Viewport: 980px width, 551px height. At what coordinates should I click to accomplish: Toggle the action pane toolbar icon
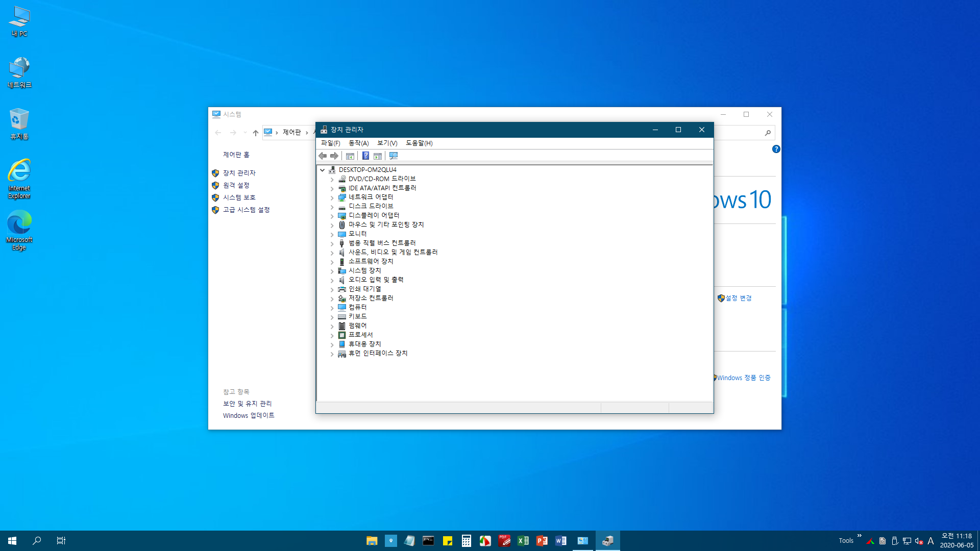pos(378,156)
